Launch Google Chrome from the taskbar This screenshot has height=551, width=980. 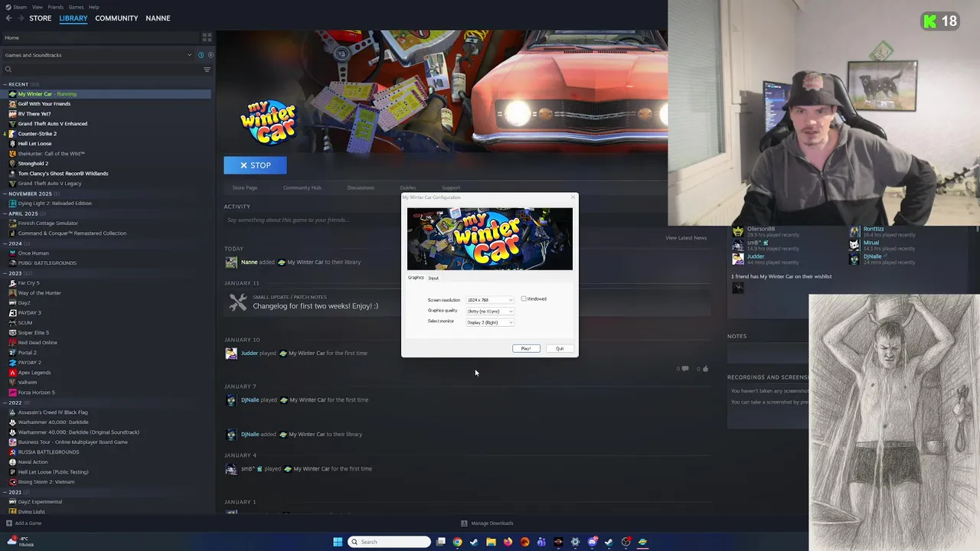pos(457,542)
